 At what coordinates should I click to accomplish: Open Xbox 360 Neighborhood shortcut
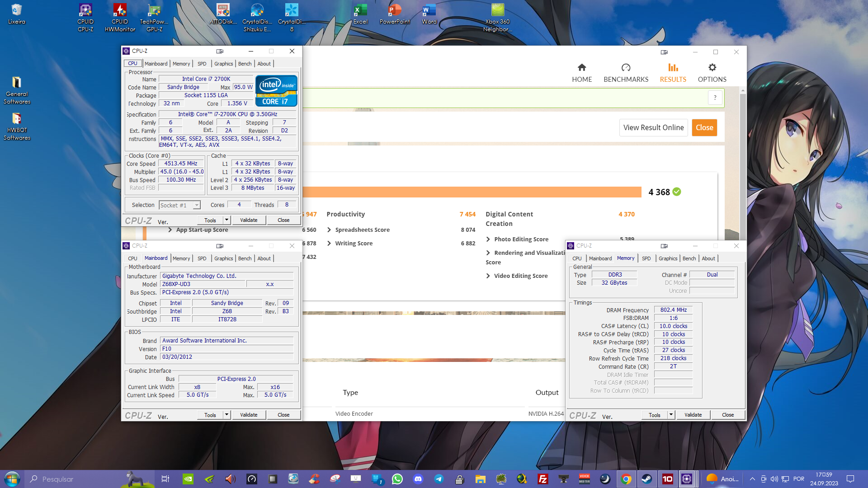(498, 18)
